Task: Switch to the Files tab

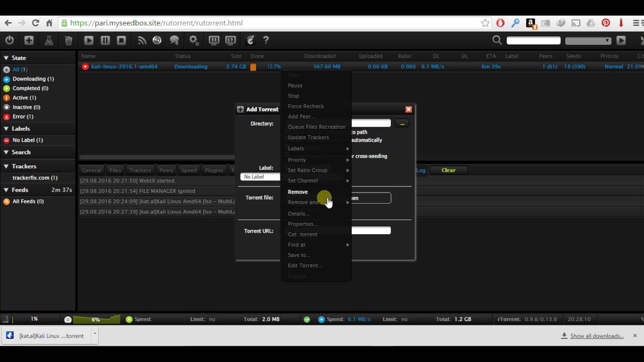Action: click(x=115, y=170)
